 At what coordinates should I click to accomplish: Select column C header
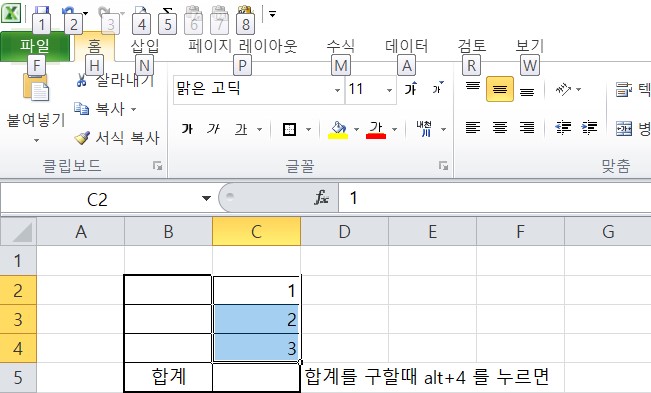(x=256, y=232)
